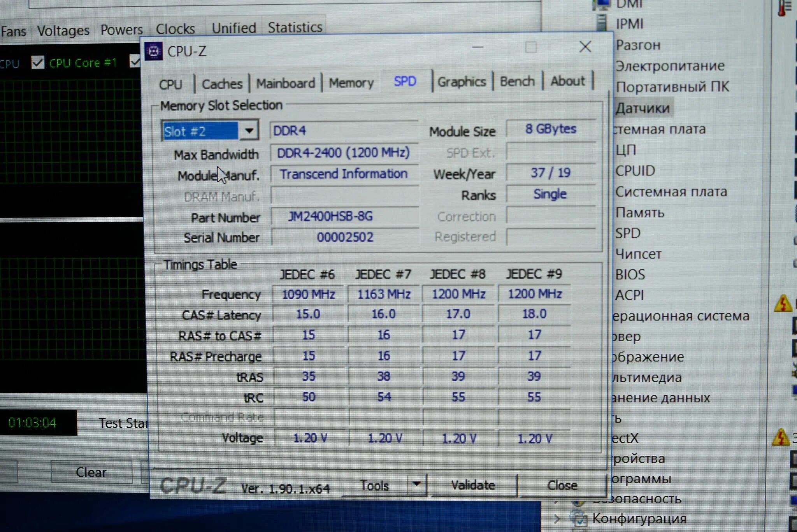Select IPMI item in the tree
The width and height of the screenshot is (797, 532).
click(x=629, y=24)
